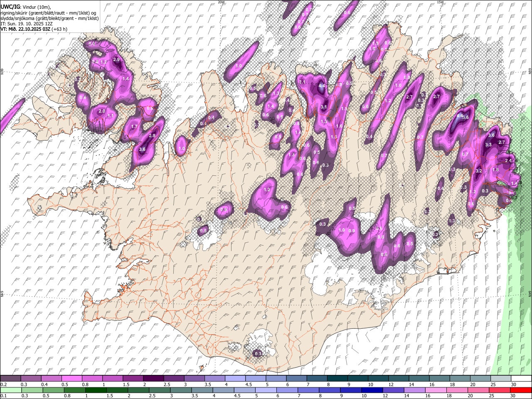
Task: Click the lower legend dark green swatch labeled 1
Action: 96,390
